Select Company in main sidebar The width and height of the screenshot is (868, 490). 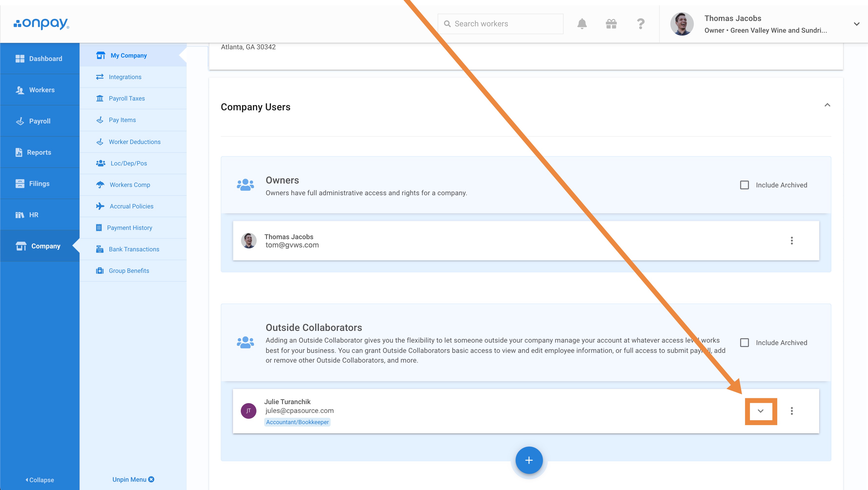[x=40, y=246]
